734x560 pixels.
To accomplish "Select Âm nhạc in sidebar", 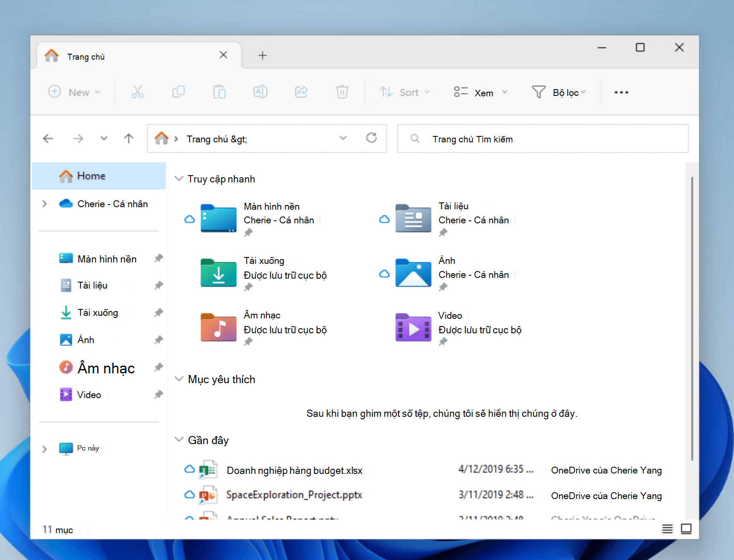I will tap(97, 368).
